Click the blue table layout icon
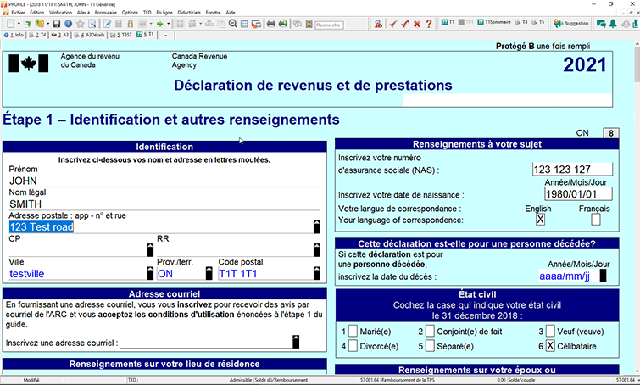Image resolution: width=640 pixels, height=385 pixels. (x=244, y=24)
